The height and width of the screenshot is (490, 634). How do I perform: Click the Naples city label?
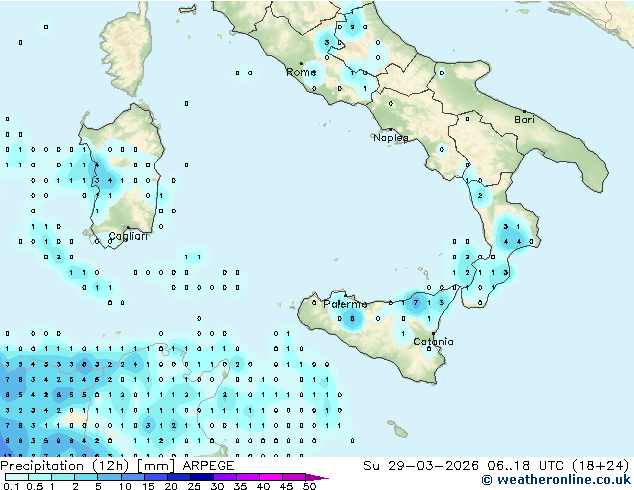pyautogui.click(x=391, y=138)
